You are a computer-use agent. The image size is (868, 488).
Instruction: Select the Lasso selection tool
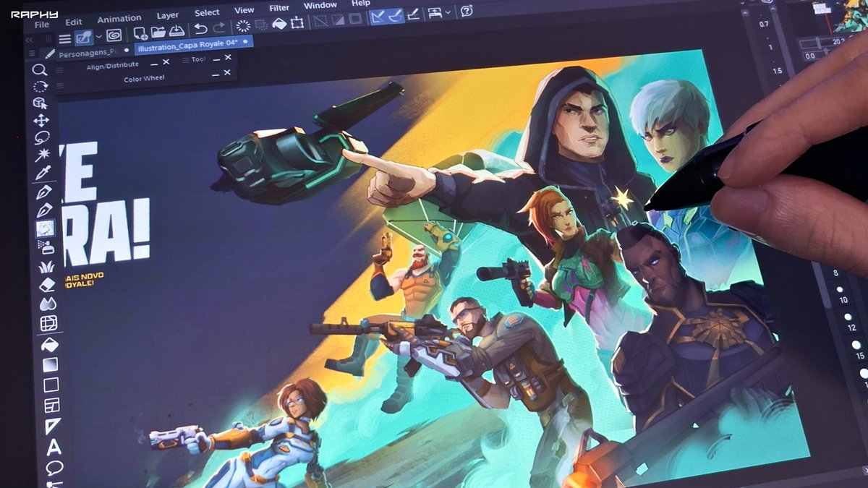click(x=42, y=138)
